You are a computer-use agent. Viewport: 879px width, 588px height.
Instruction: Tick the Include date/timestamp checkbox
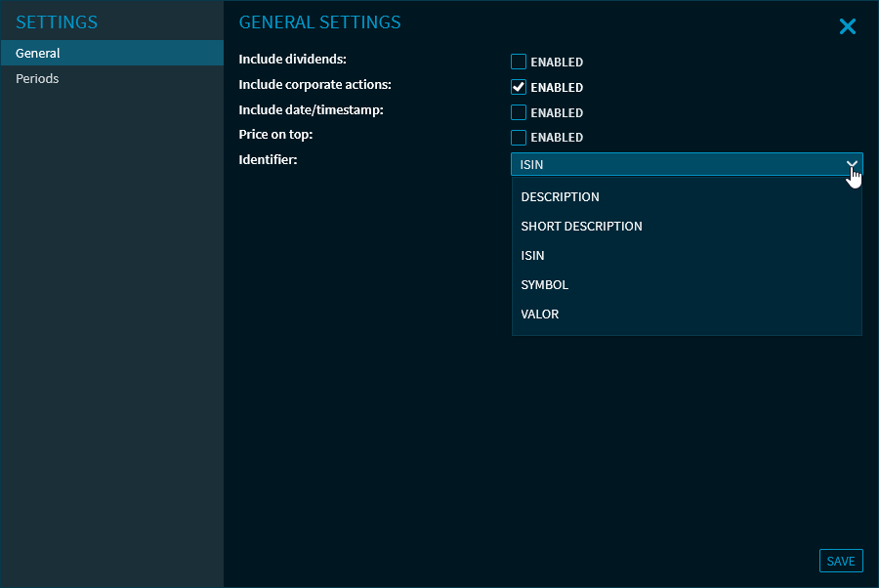[519, 112]
